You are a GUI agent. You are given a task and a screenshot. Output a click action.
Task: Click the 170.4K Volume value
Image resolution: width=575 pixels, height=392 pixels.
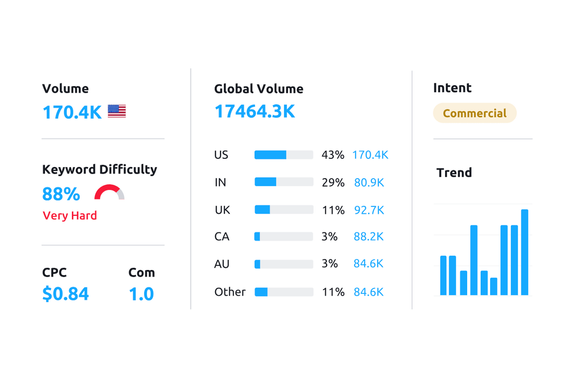click(72, 112)
